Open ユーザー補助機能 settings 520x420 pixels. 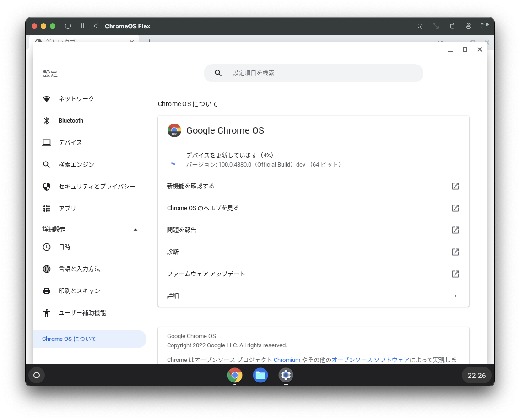(x=89, y=313)
